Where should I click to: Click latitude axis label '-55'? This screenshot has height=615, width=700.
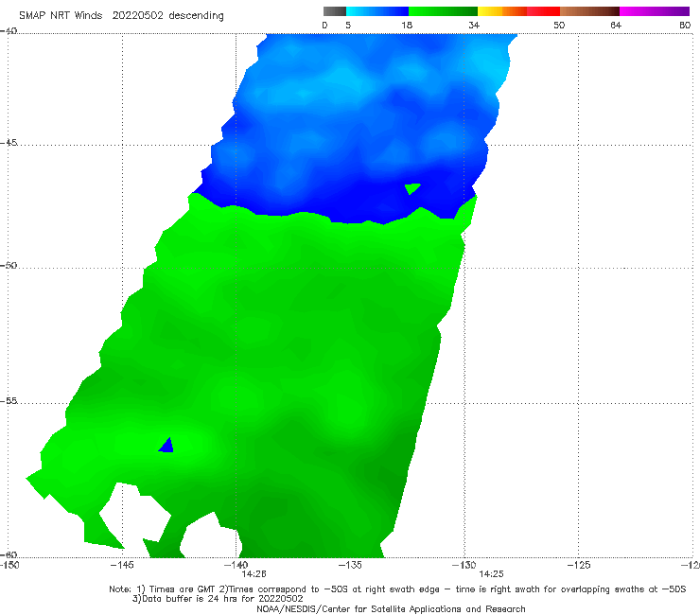tap(9, 401)
